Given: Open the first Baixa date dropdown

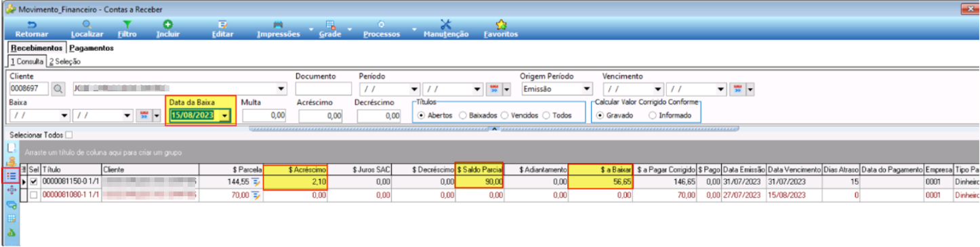Looking at the screenshot, I should (65, 115).
